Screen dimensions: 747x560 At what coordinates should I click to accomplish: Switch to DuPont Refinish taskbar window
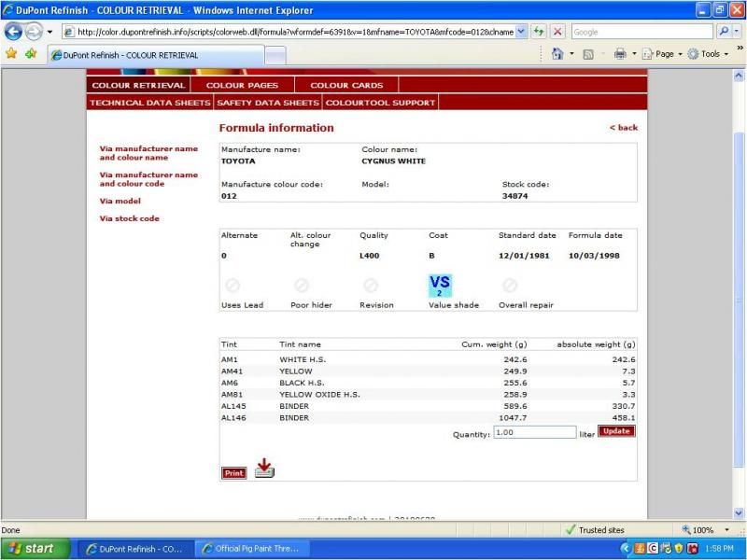pos(134,549)
